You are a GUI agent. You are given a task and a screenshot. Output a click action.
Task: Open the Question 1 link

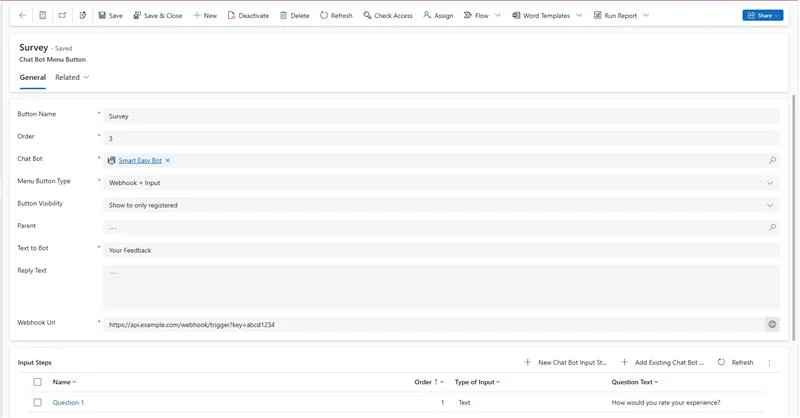click(68, 402)
